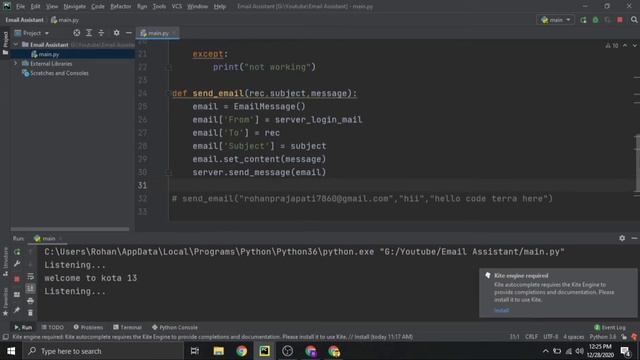Open the Refactor menu

pos(120,7)
